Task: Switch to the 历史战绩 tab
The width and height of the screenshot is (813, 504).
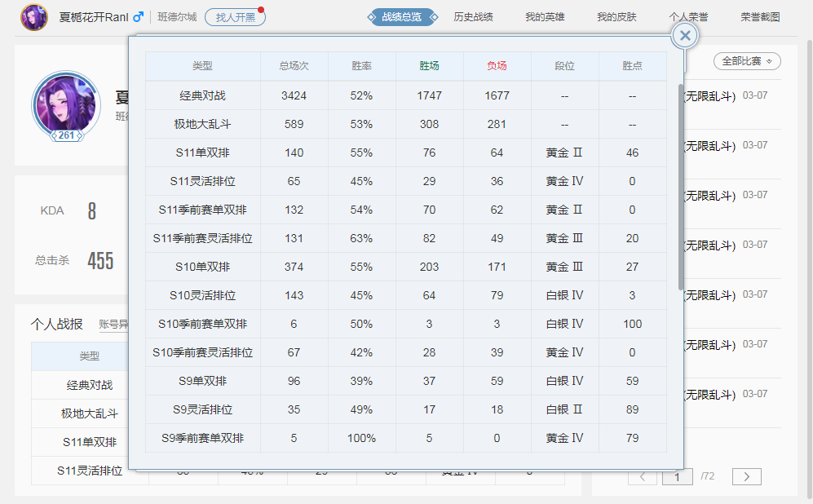Action: point(473,17)
